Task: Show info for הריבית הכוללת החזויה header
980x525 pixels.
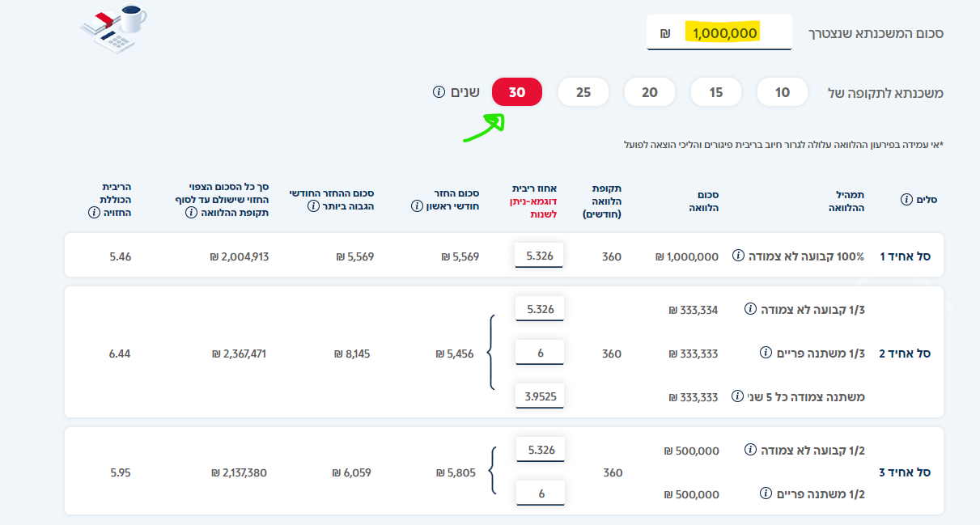Action: point(94,213)
